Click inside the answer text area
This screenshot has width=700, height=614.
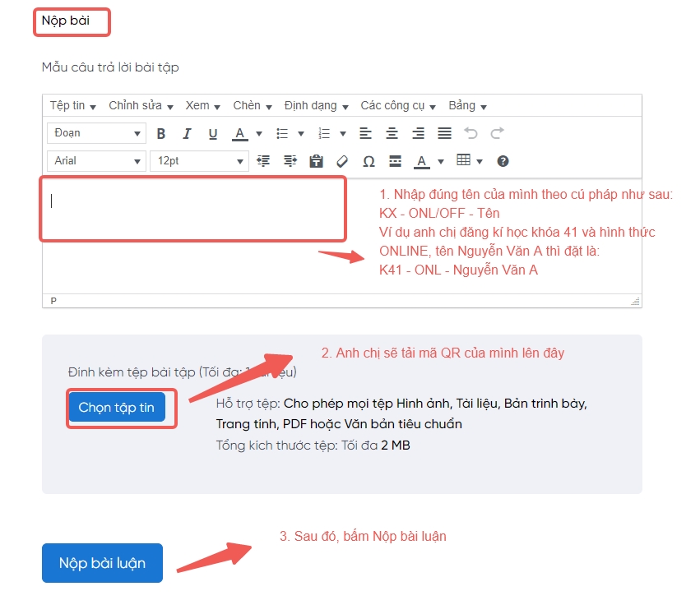pos(192,209)
